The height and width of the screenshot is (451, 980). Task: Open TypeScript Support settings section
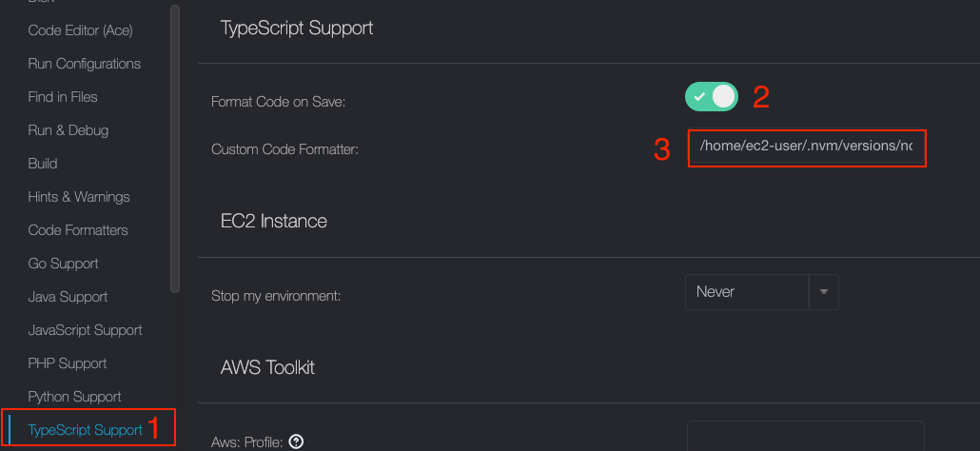(86, 430)
